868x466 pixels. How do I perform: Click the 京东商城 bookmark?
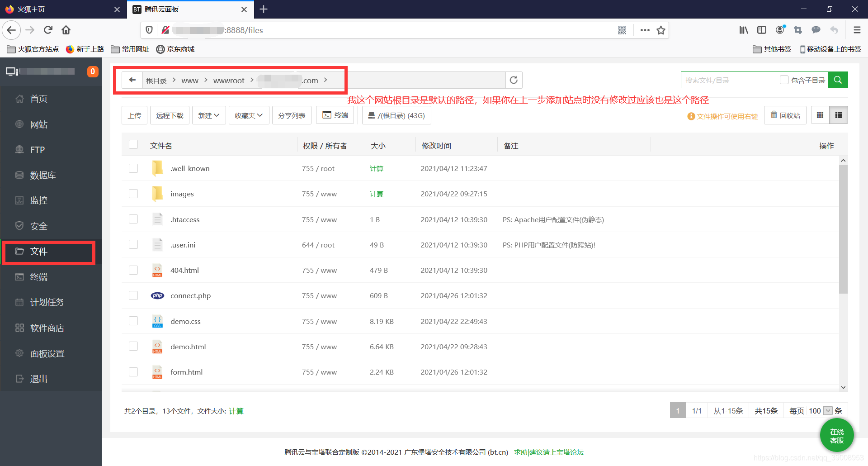click(x=175, y=49)
